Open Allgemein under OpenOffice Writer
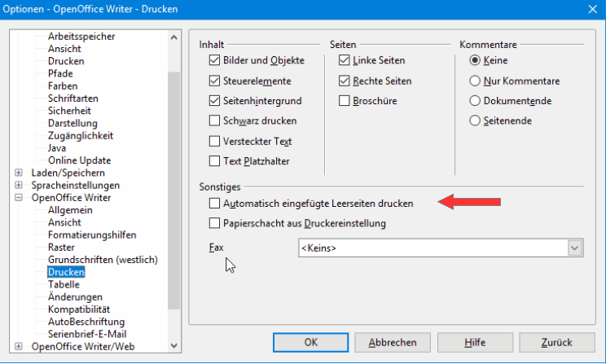This screenshot has height=364, width=606. tap(70, 210)
